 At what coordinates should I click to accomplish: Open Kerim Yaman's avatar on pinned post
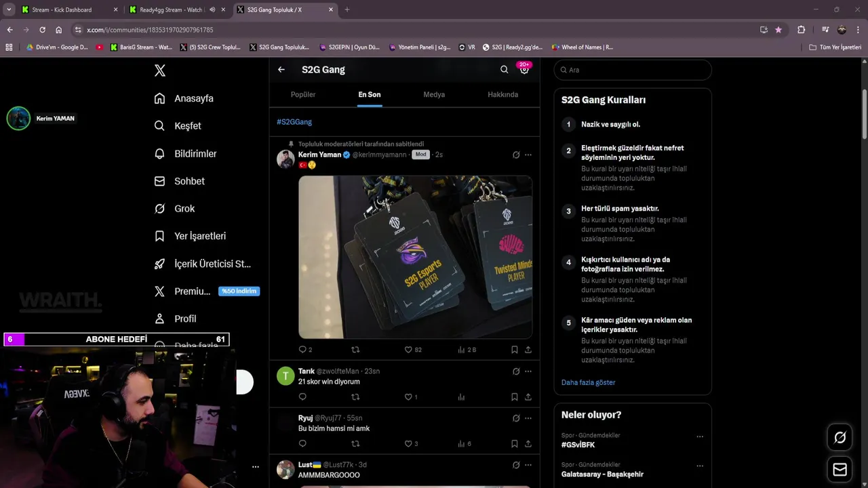click(285, 159)
